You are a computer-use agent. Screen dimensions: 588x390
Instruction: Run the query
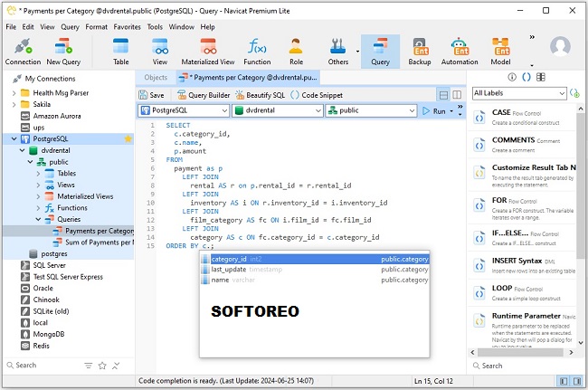434,111
